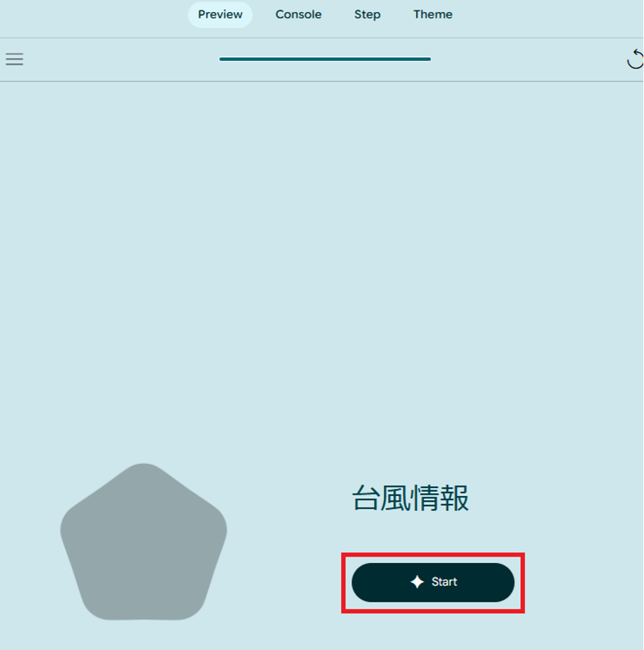Click the restart arrow icon

point(635,59)
